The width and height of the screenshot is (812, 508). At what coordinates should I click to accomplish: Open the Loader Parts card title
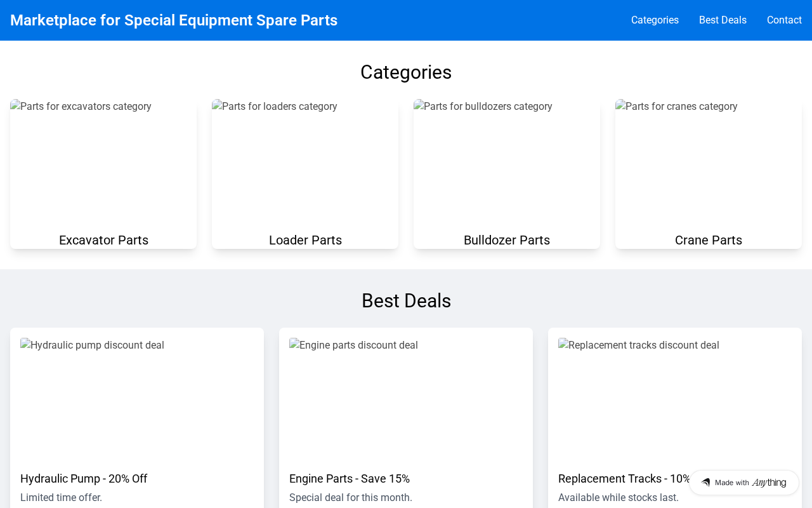[x=305, y=240]
